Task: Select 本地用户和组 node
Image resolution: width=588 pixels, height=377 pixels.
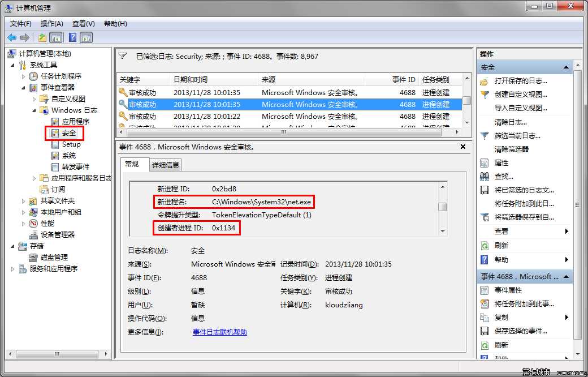Action: (60, 212)
